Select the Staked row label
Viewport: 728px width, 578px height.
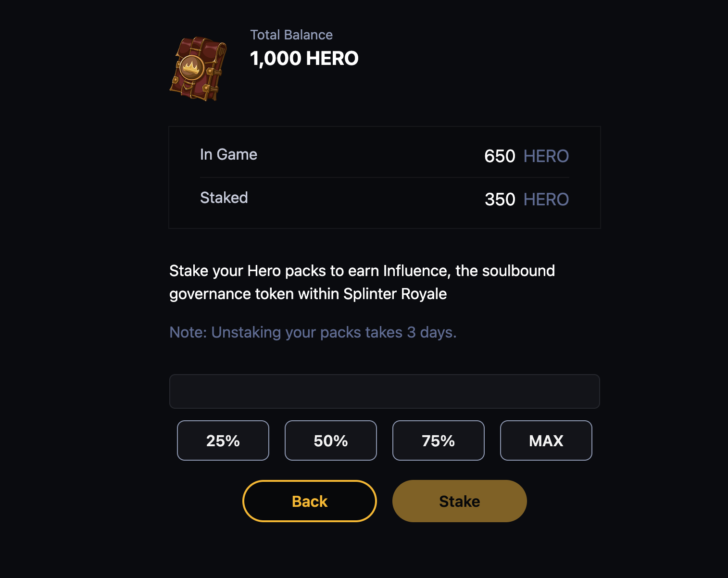pos(224,198)
